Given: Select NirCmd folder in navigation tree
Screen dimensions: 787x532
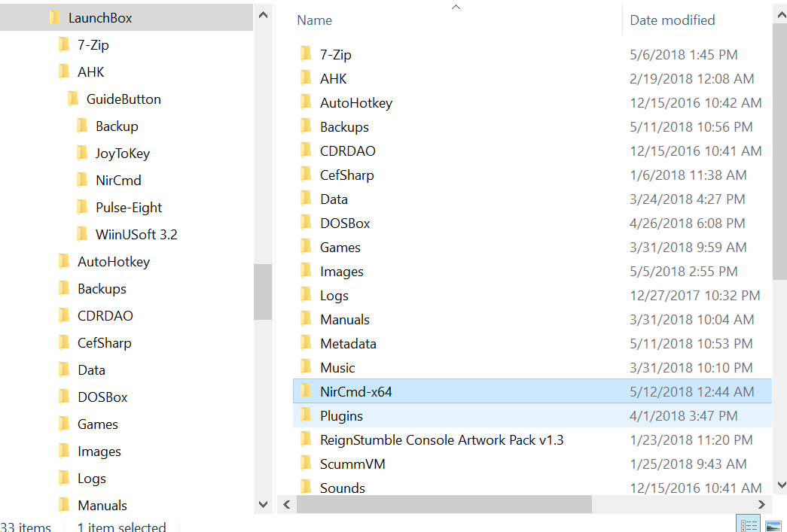Looking at the screenshot, I should [118, 181].
